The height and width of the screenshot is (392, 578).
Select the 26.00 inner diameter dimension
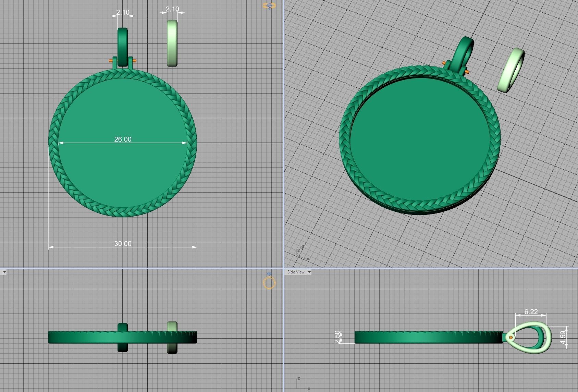(x=123, y=139)
